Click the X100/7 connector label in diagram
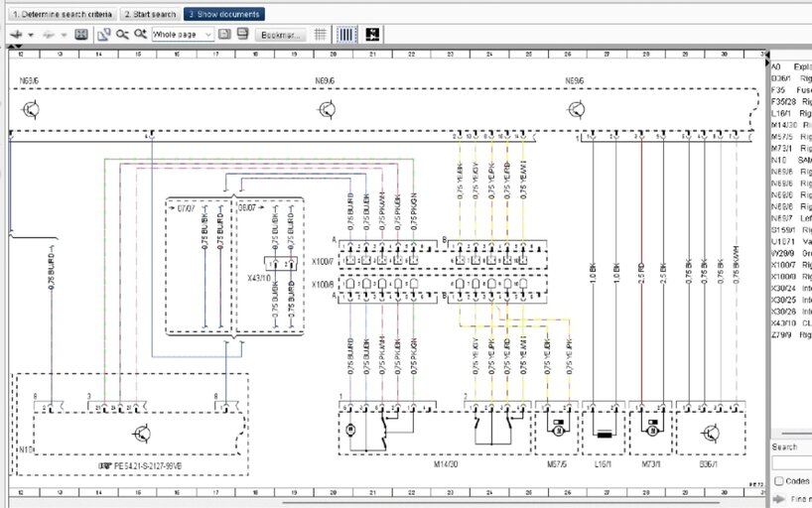The image size is (812, 508). click(323, 262)
